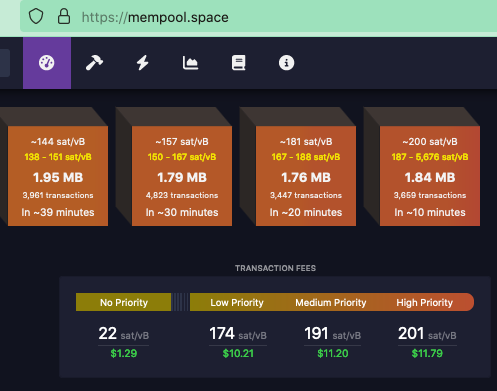
Task: Click the $11.20 fee price
Action: (x=333, y=353)
